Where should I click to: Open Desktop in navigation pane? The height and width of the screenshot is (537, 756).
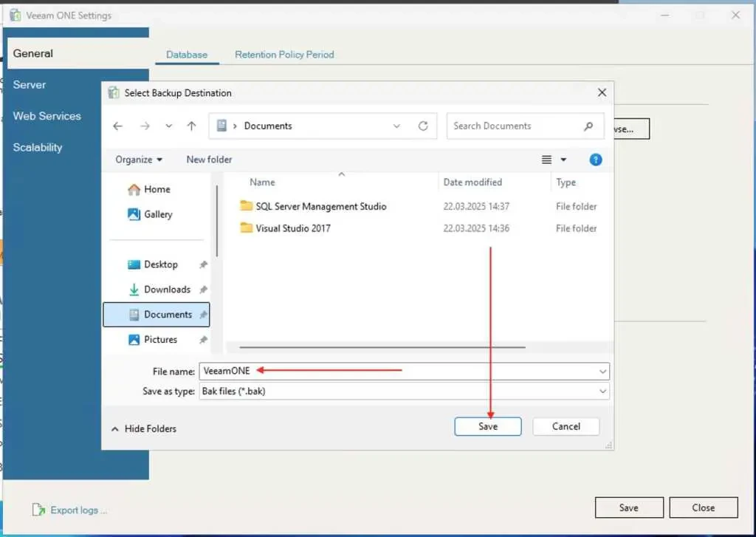(x=160, y=264)
